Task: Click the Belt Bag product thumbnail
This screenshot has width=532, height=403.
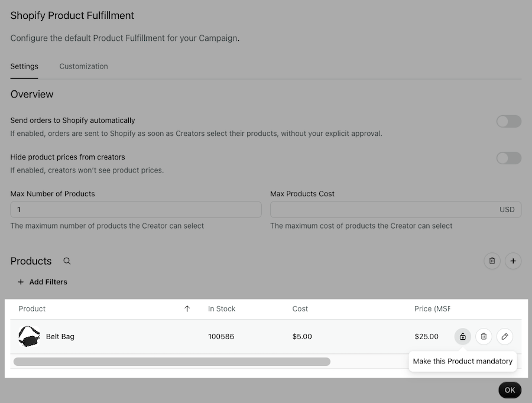Action: point(29,336)
